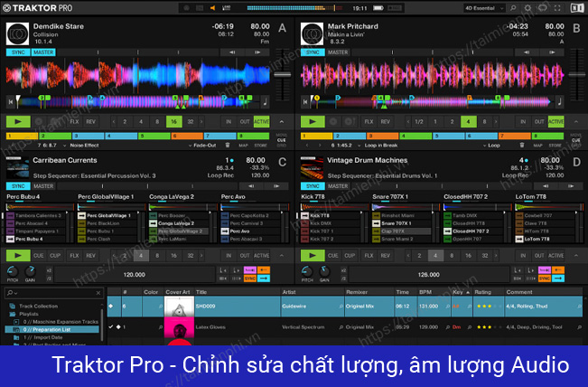Toggle SYNC on Deck B
The height and width of the screenshot is (387, 588).
[x=313, y=52]
